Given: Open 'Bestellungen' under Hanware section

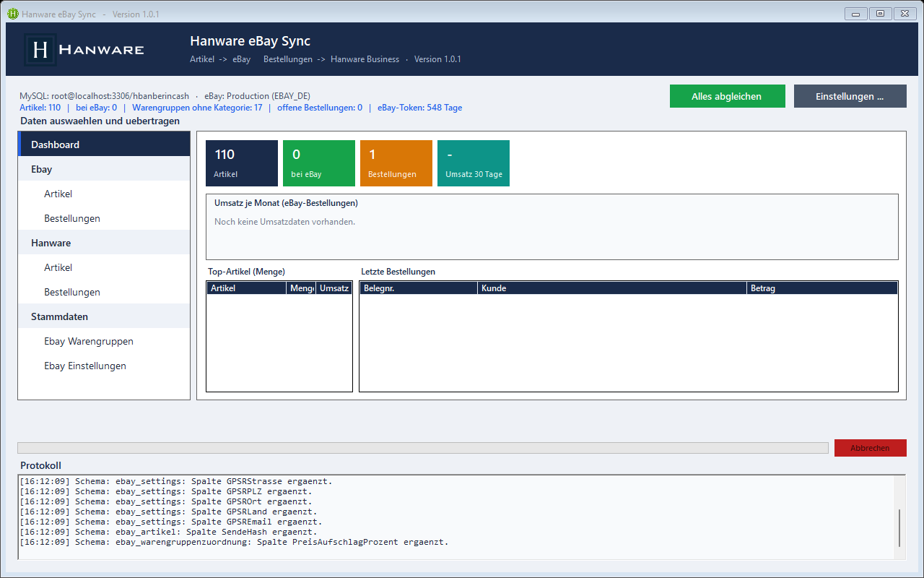Looking at the screenshot, I should pyautogui.click(x=105, y=292).
